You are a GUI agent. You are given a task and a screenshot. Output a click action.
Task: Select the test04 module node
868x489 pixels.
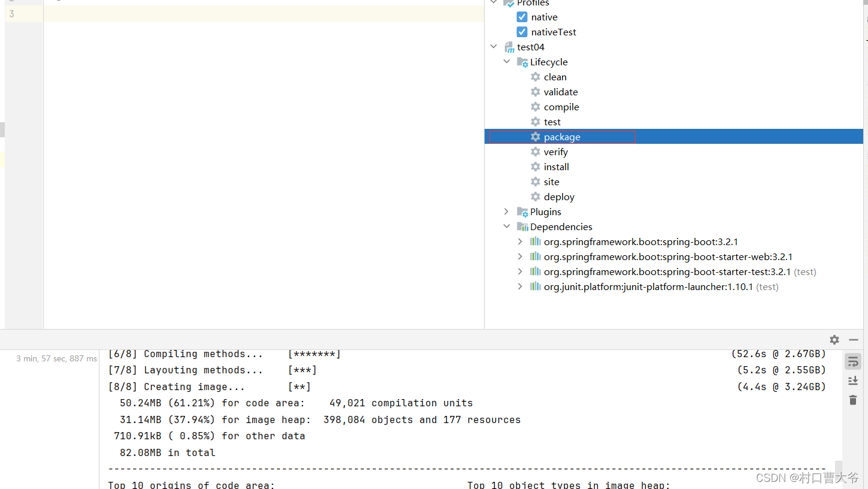531,47
